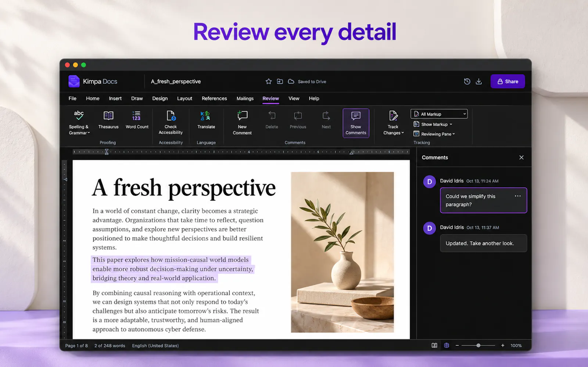Expand Show Markup options

pyautogui.click(x=433, y=124)
